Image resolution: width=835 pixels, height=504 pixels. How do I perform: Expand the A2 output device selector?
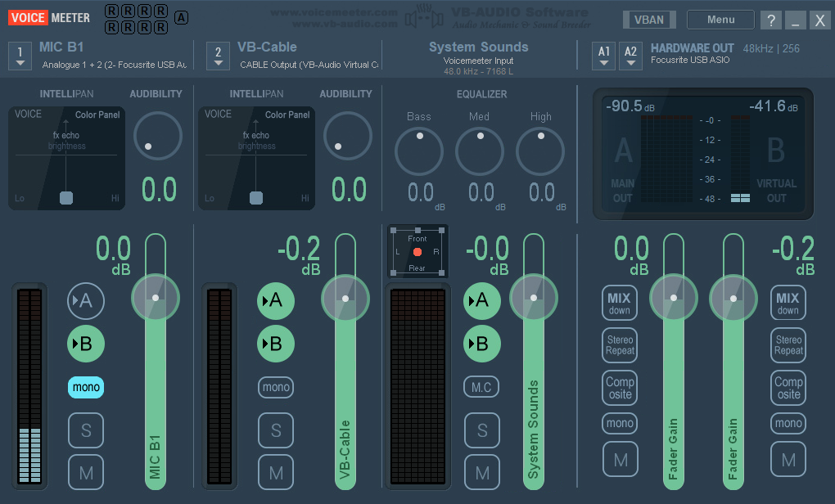click(630, 56)
